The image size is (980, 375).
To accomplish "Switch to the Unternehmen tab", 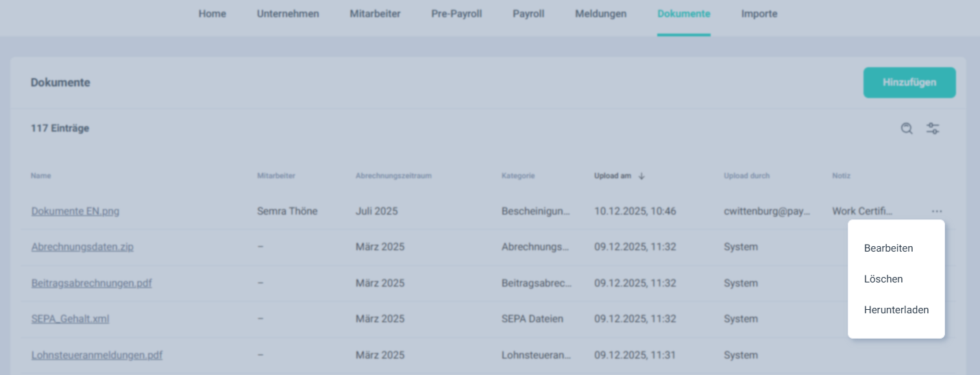I will coord(288,14).
